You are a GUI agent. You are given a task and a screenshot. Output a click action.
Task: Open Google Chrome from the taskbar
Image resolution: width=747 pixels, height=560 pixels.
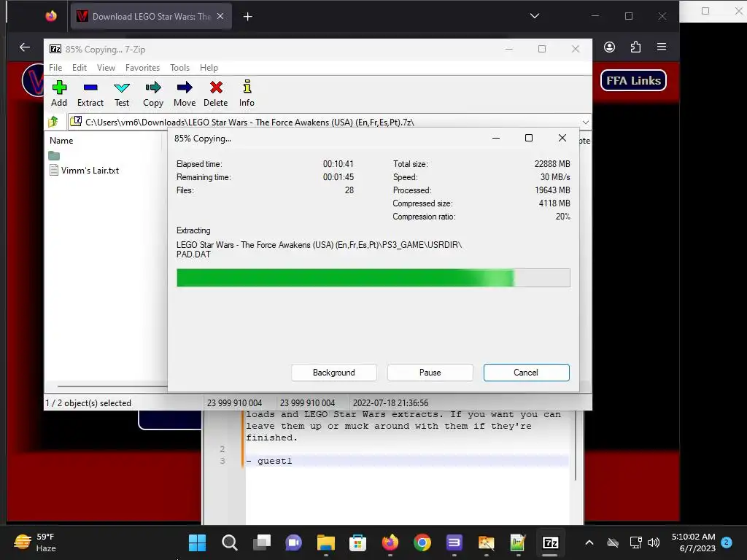point(422,542)
